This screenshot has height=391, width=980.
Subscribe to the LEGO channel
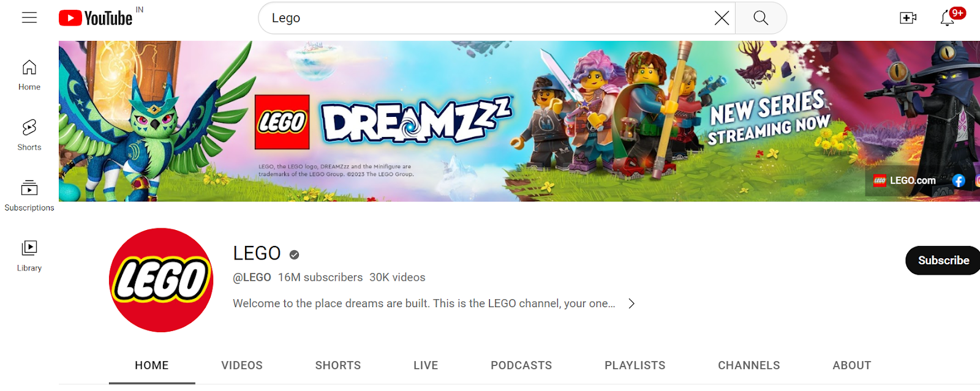(943, 260)
